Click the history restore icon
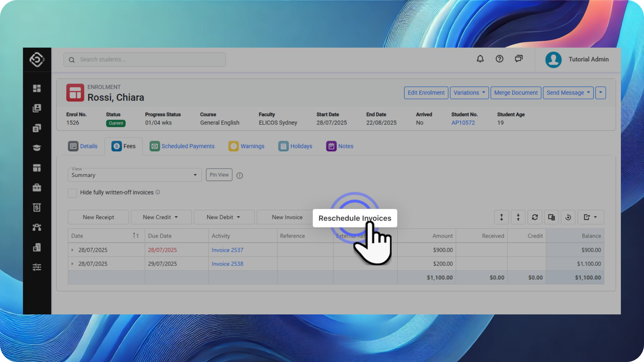The height and width of the screenshot is (362, 644). [568, 217]
